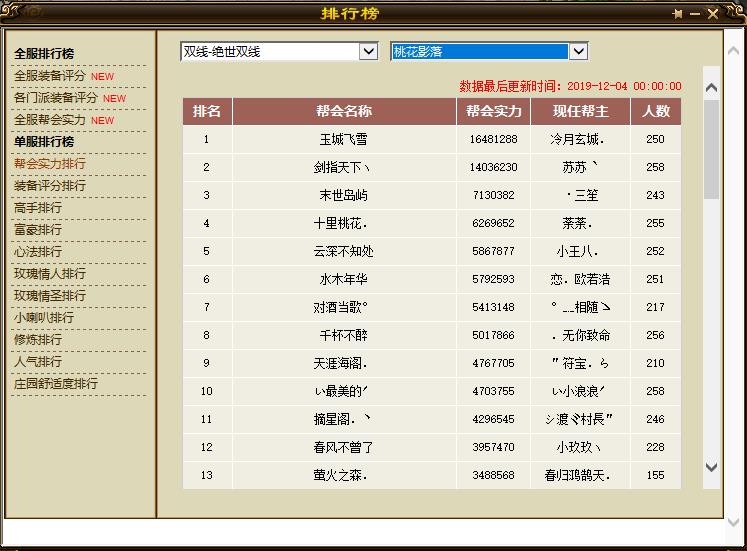747x551 pixels.
Task: Select guild 萤火之森. row
Action: coord(432,475)
